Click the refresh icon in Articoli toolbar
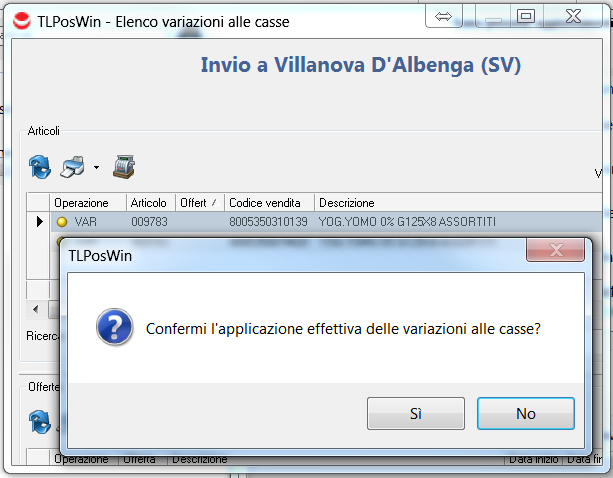 [40, 166]
